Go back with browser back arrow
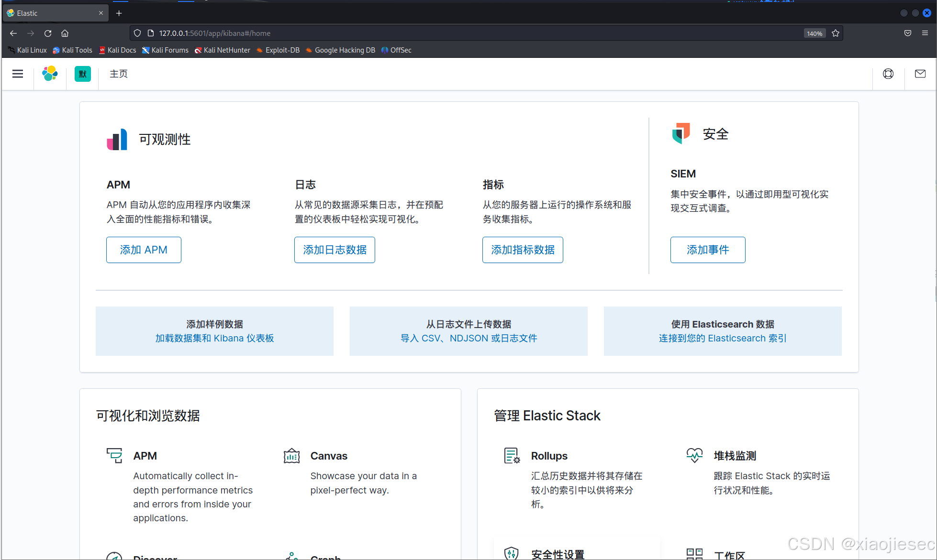This screenshot has width=937, height=560. 13,33
